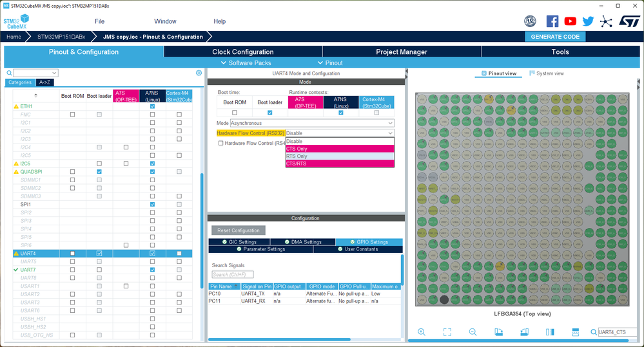Open the Hardware Flow Control (RS232) dropdown

(340, 133)
